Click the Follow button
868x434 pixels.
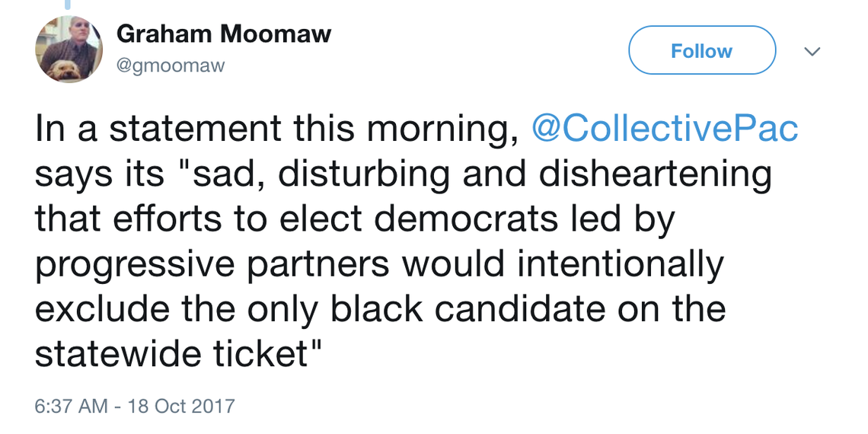click(702, 50)
